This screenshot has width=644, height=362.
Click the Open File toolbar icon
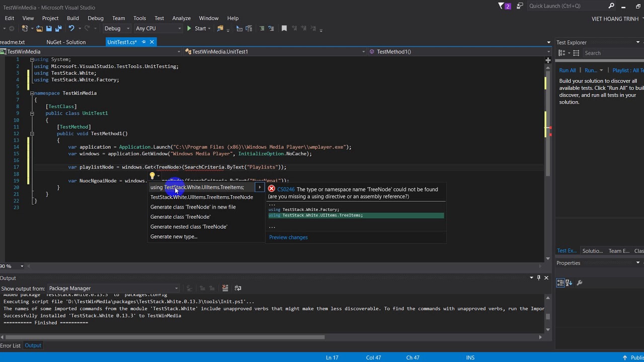39,29
